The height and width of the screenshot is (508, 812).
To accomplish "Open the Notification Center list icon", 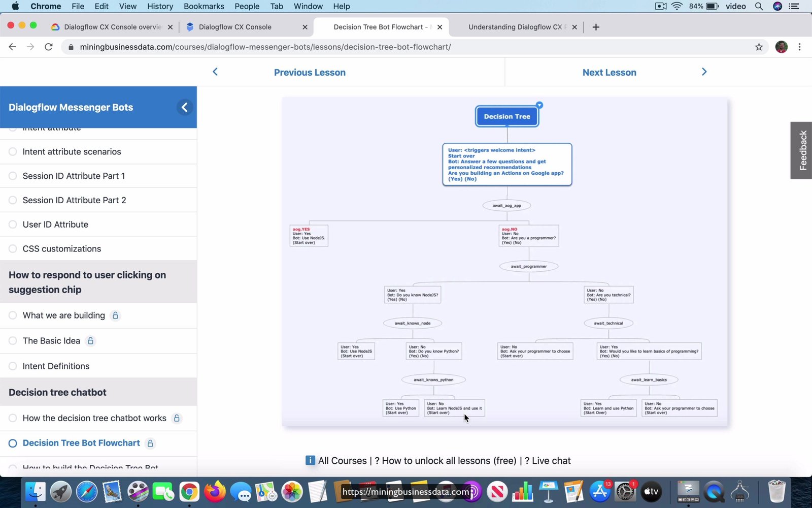I will 794,6.
